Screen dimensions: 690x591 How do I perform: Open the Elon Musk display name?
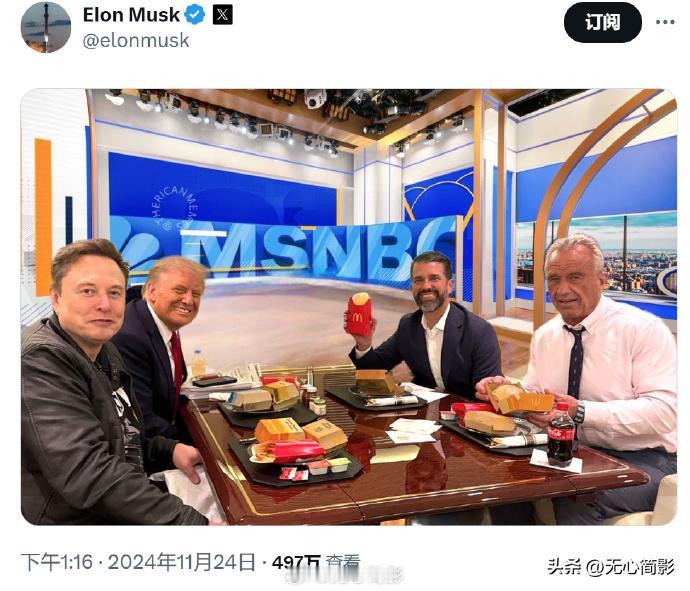point(131,15)
